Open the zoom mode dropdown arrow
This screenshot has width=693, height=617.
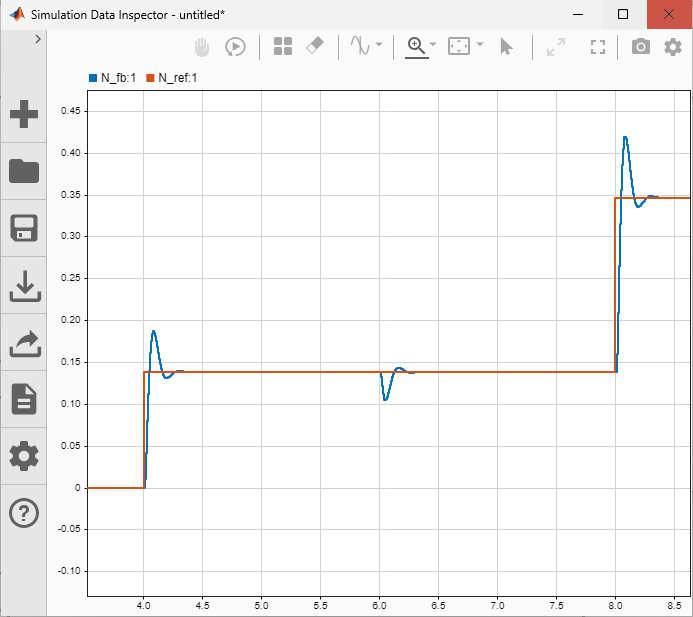click(433, 46)
